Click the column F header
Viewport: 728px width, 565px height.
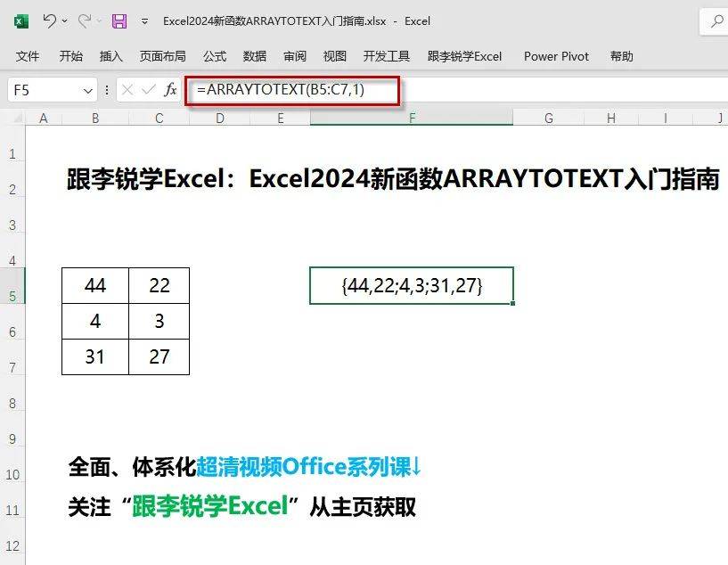[x=411, y=117]
